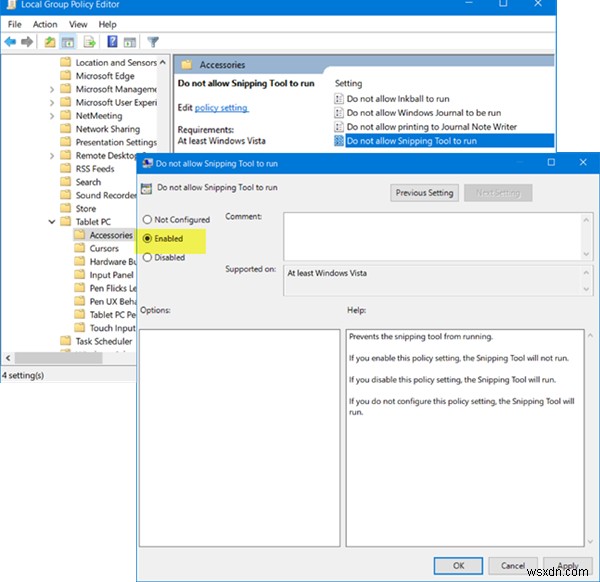Select the Pen Flicks tree item
The height and width of the screenshot is (582, 600).
click(112, 288)
